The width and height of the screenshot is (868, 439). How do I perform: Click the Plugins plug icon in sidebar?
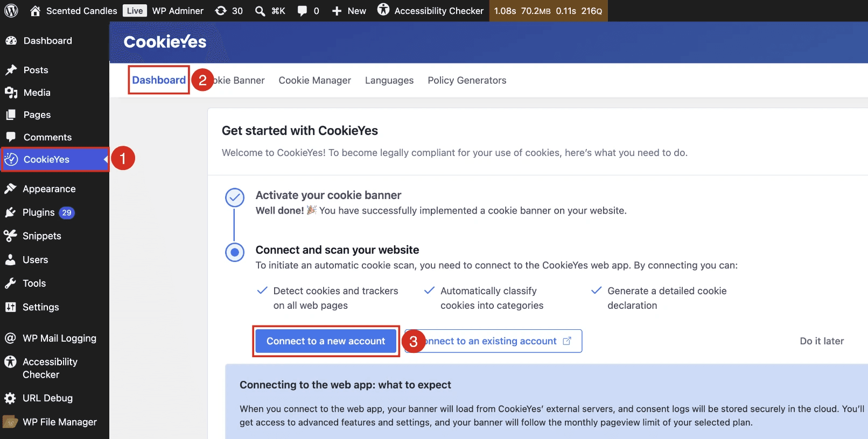point(10,212)
